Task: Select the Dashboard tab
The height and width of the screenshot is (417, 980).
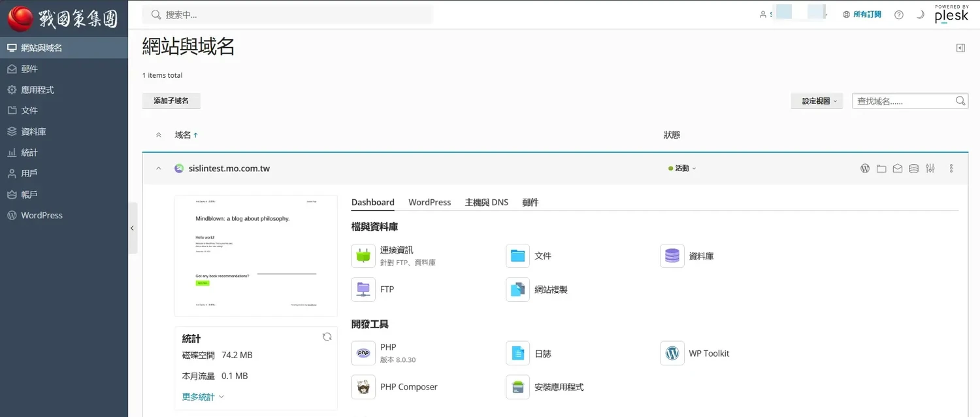Action: tap(373, 202)
